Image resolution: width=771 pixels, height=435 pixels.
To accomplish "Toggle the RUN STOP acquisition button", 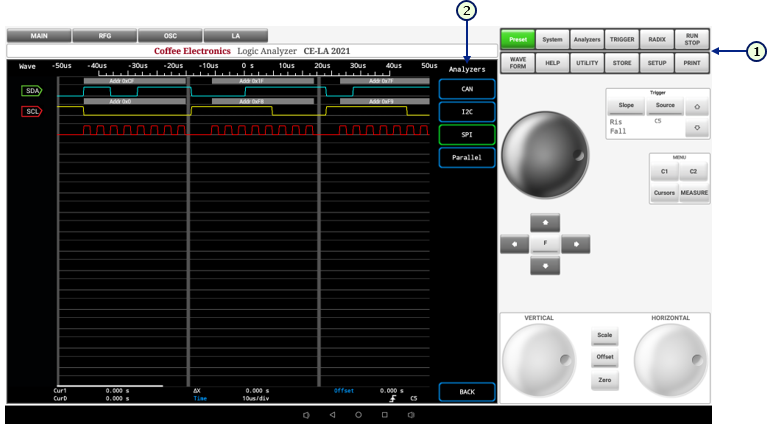I will pyautogui.click(x=692, y=39).
